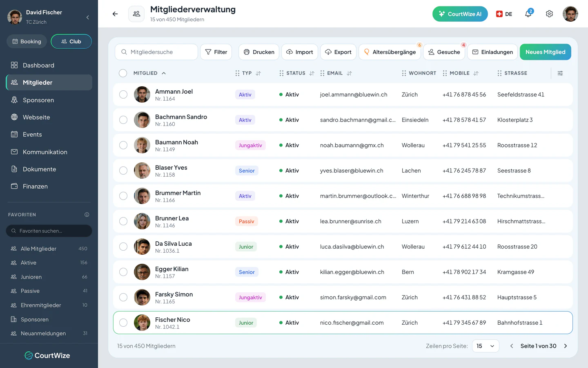Focus the Favoriten suchen field
This screenshot has height=368, width=588.
[49, 231]
